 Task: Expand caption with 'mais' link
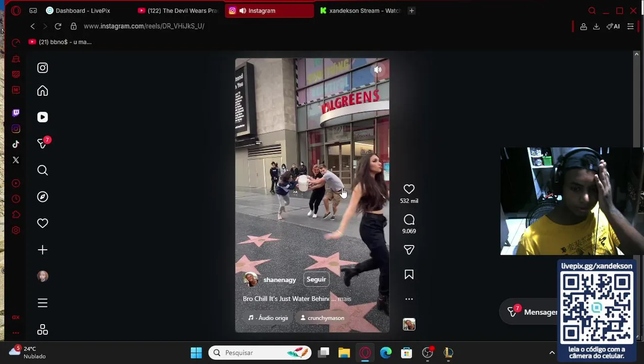click(344, 299)
